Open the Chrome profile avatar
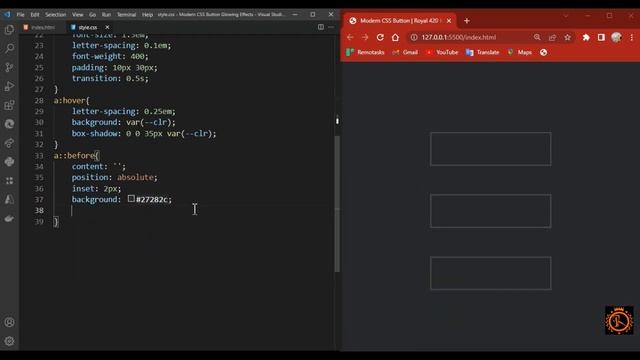The image size is (640, 360). pos(616,37)
